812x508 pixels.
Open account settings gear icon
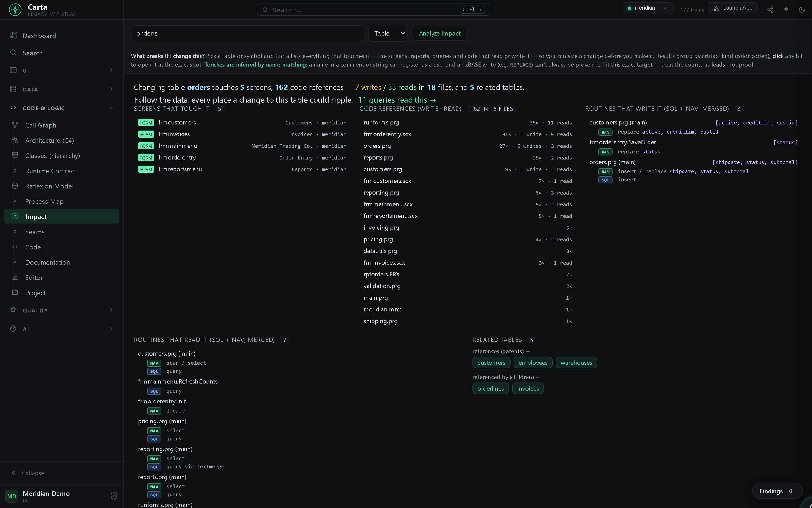click(114, 496)
